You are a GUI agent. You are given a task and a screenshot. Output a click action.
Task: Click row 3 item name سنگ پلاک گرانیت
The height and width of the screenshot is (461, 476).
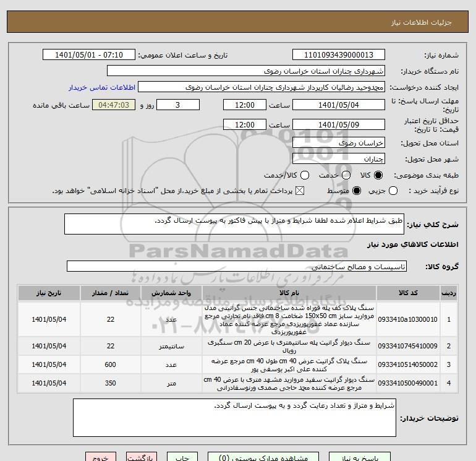(x=289, y=365)
